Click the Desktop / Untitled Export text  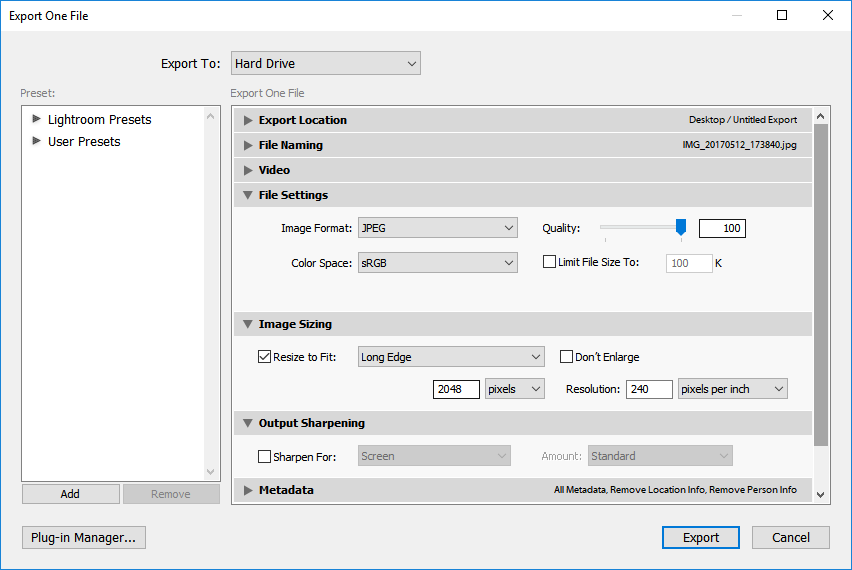[x=743, y=120]
